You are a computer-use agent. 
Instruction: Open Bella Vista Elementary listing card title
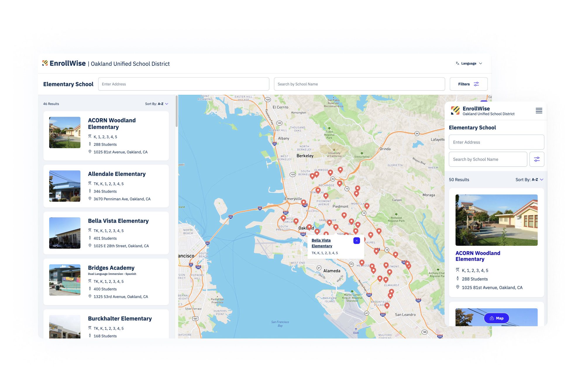coord(118,221)
